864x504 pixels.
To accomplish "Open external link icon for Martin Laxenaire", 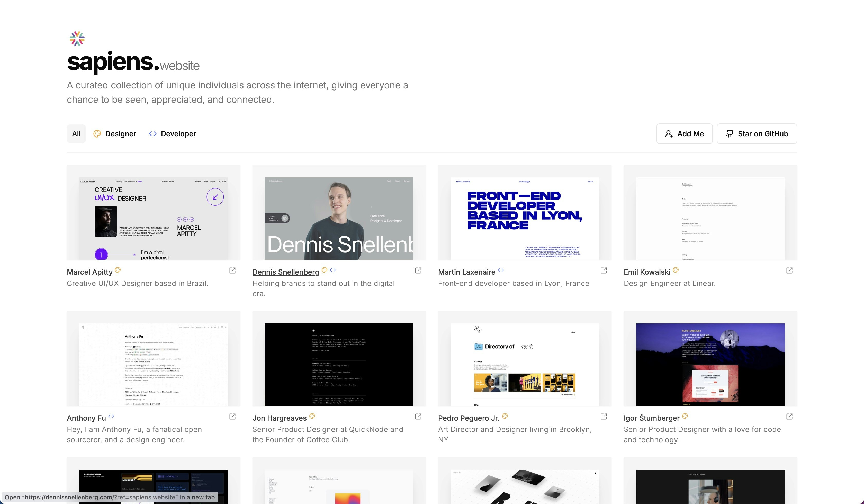I will point(604,271).
